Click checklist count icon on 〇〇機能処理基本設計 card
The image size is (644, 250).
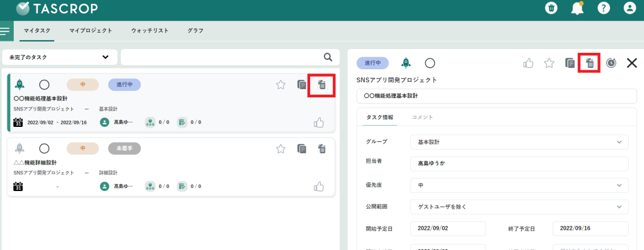(182, 122)
